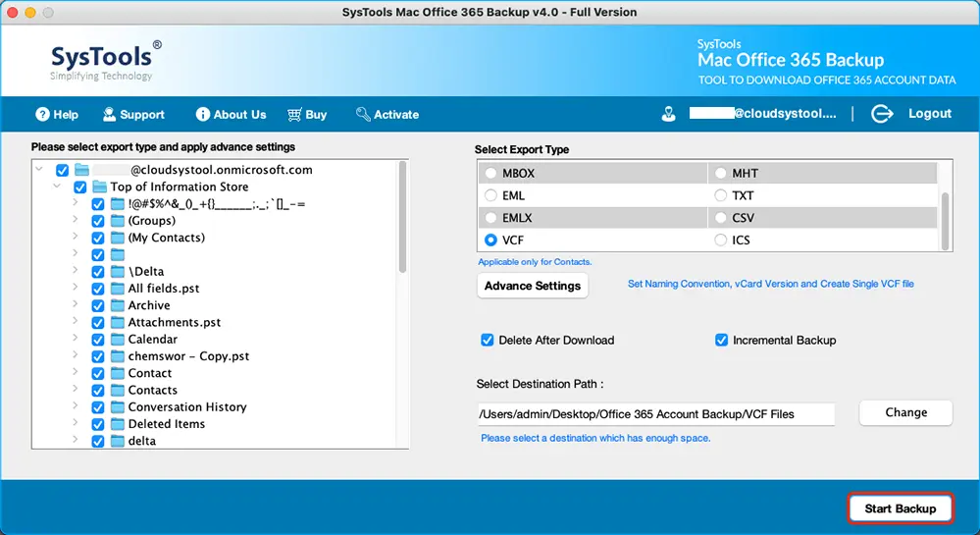The image size is (980, 535).
Task: Click the (Groups) folder icon
Action: tap(118, 220)
